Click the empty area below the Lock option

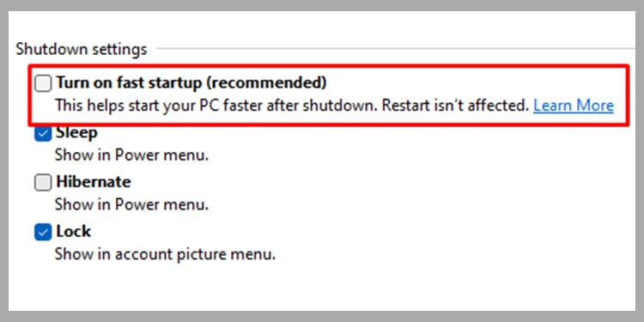(322, 288)
